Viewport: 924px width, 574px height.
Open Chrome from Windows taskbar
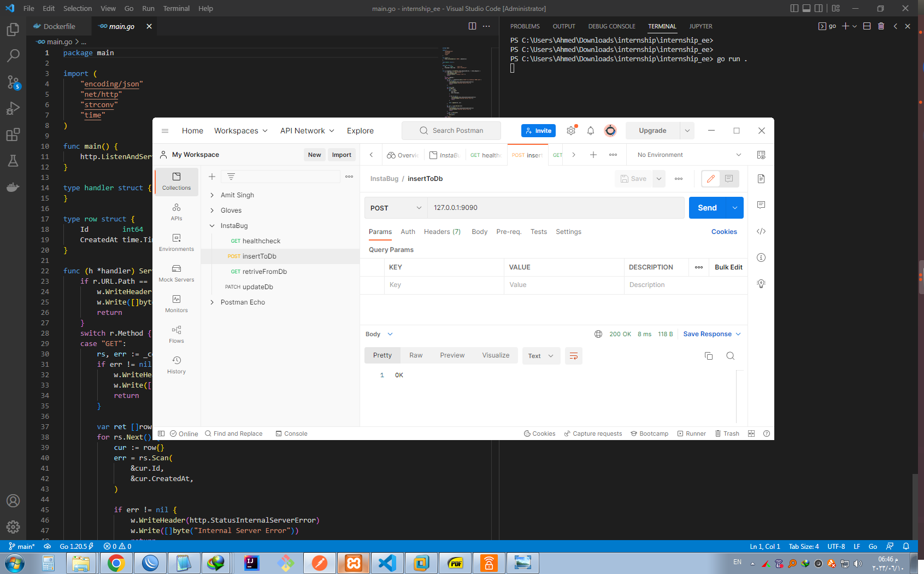[116, 563]
